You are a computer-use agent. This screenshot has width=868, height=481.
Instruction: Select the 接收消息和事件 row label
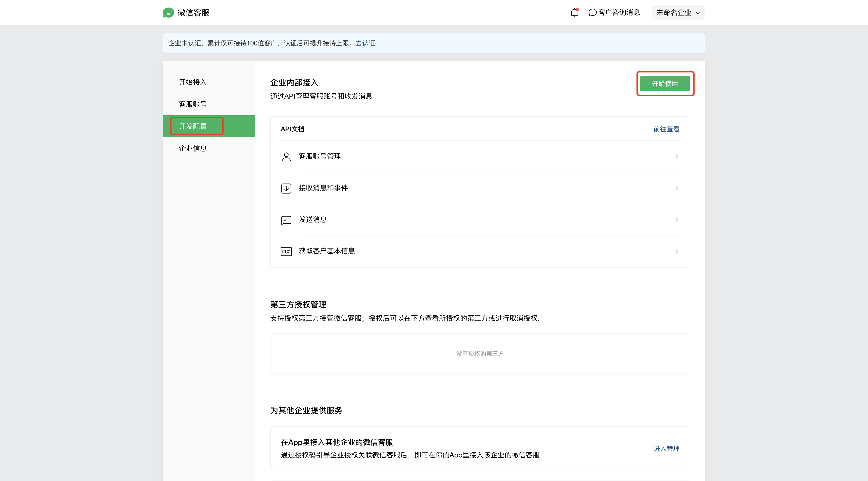coord(323,188)
